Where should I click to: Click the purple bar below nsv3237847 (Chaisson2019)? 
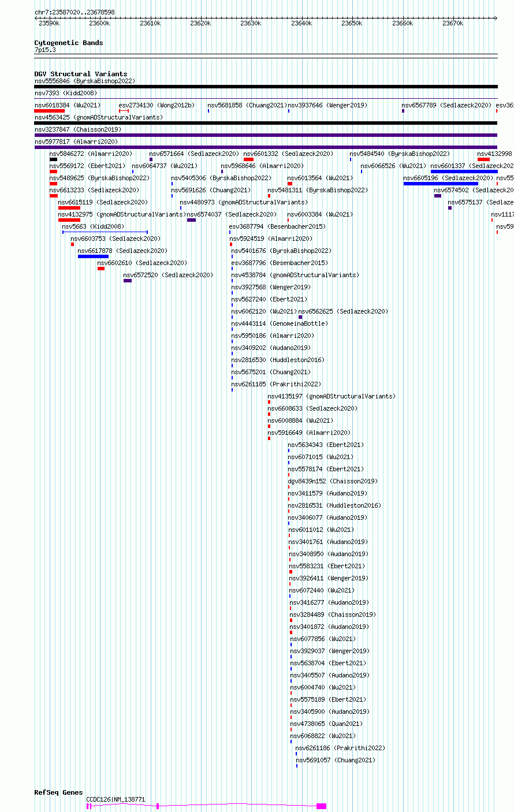[x=266, y=135]
